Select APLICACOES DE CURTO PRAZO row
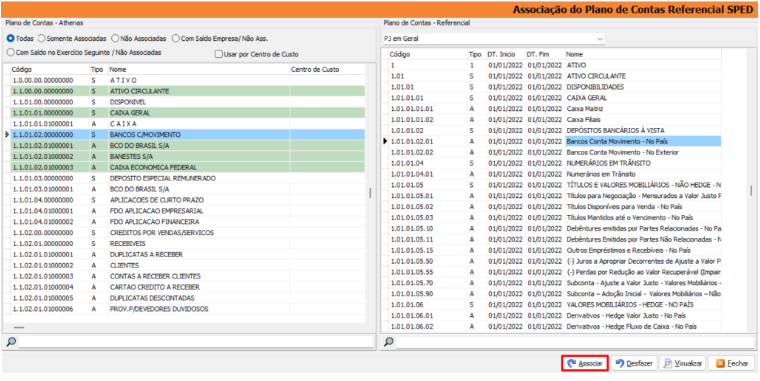Image resolution: width=760 pixels, height=381 pixels. pyautogui.click(x=188, y=200)
